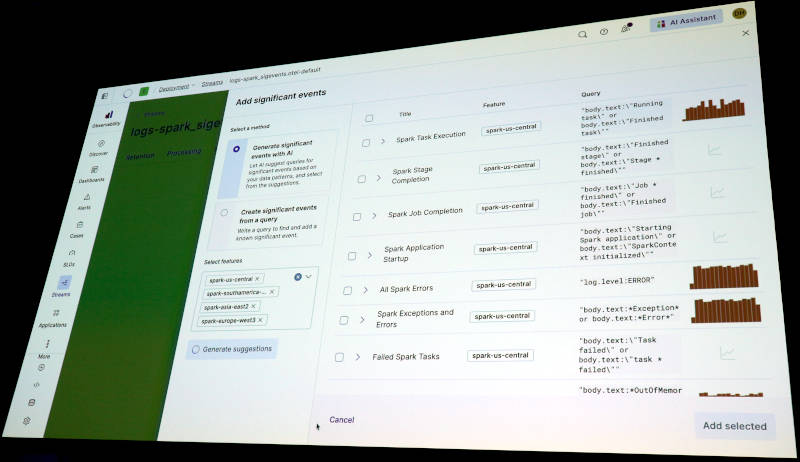Open the user avatar menu
The image size is (800, 462).
(x=738, y=13)
